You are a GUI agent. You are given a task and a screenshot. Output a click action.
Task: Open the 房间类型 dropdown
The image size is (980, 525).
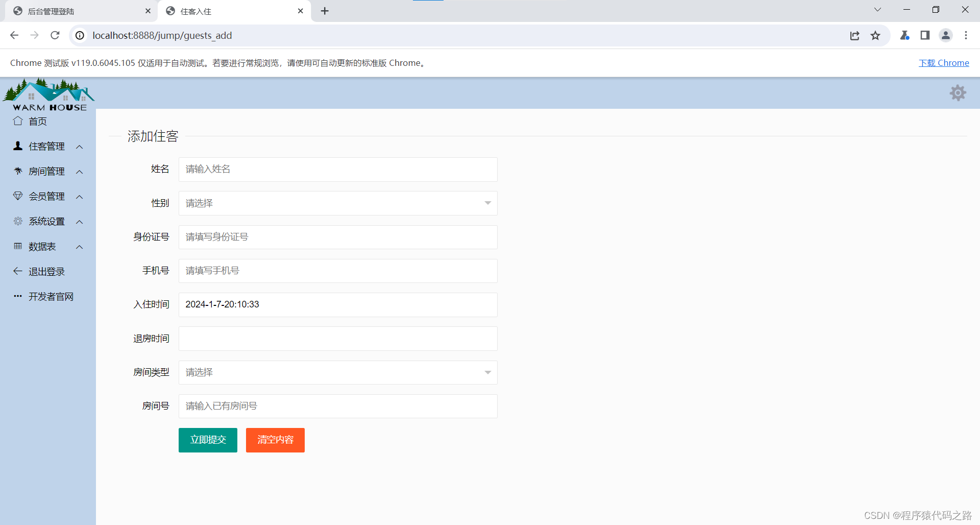338,372
